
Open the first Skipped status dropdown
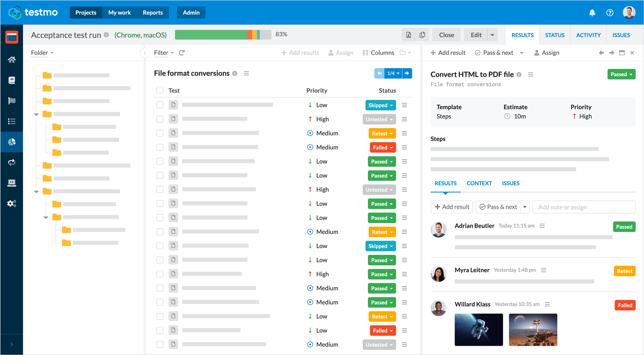point(381,105)
